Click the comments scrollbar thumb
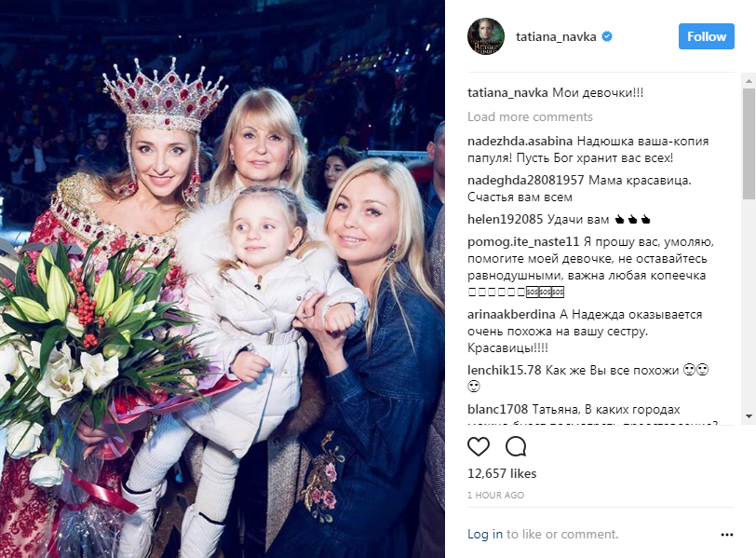 point(749,143)
